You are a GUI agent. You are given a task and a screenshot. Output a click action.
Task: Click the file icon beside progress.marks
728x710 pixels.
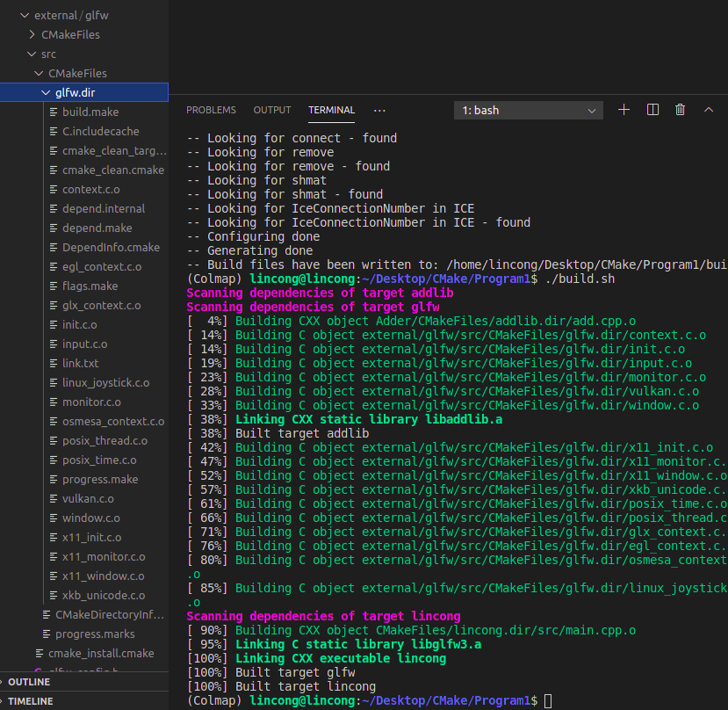[x=47, y=634]
